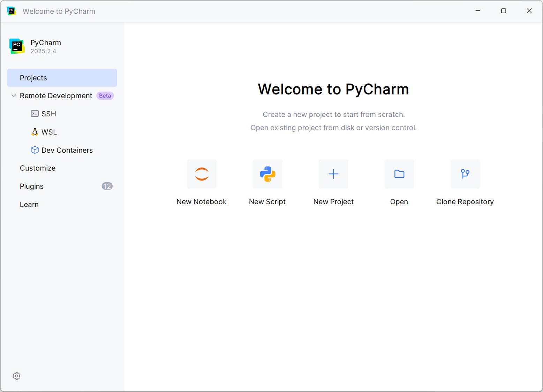Select the Projects tab
This screenshot has width=543, height=392.
coord(62,78)
